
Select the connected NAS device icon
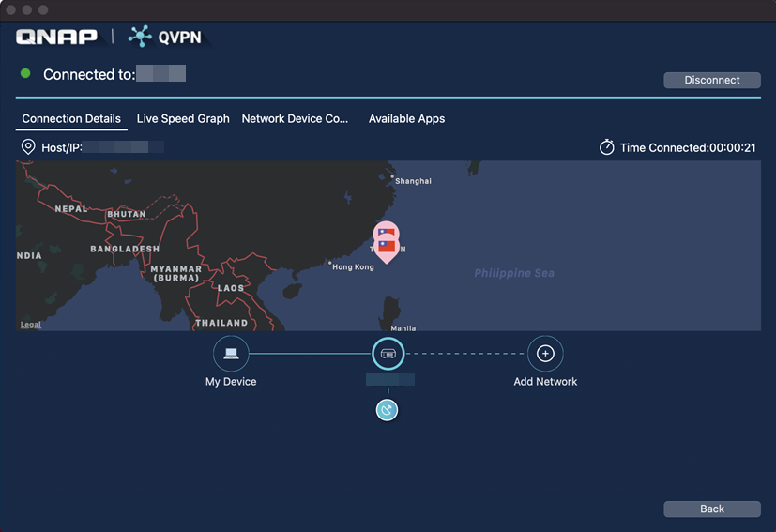(x=388, y=354)
